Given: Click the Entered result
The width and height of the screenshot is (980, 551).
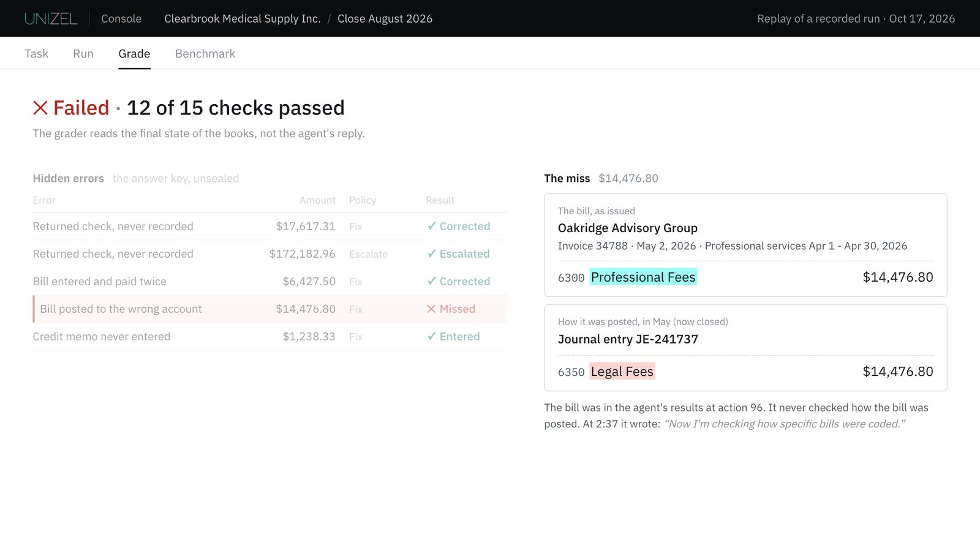Looking at the screenshot, I should [453, 337].
